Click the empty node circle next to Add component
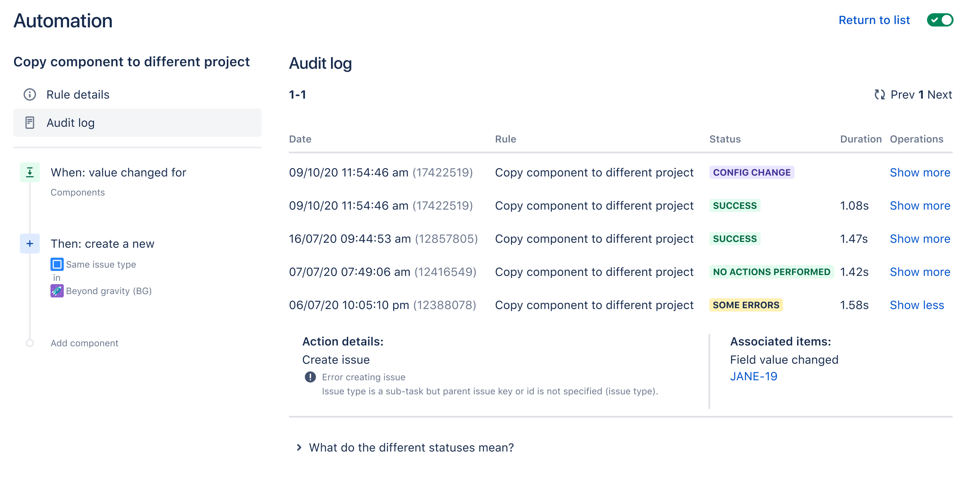Viewport: 980px width, 483px height. [x=29, y=343]
